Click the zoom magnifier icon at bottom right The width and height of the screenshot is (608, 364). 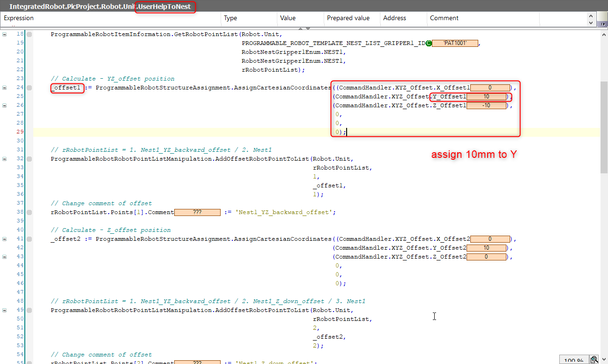594,360
